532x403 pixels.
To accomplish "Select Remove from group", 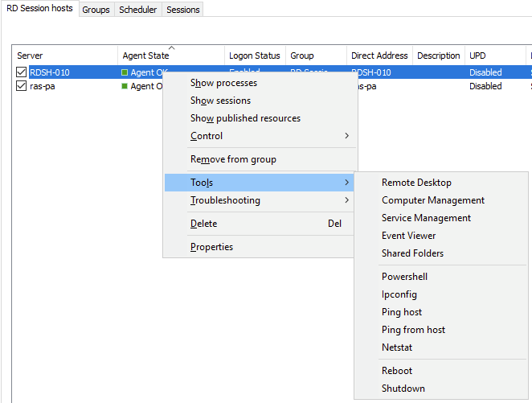I will (260, 159).
